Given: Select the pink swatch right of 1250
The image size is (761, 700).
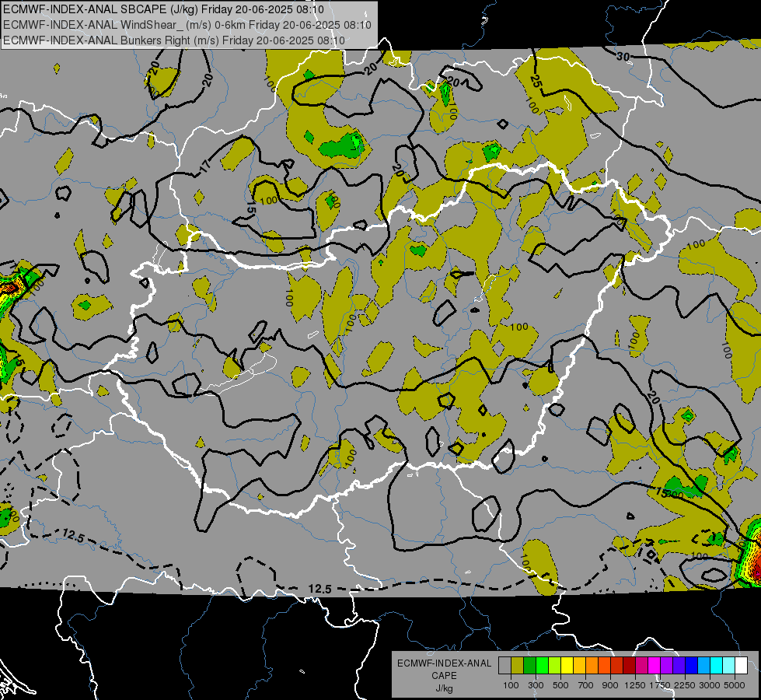Looking at the screenshot, I should 641,666.
